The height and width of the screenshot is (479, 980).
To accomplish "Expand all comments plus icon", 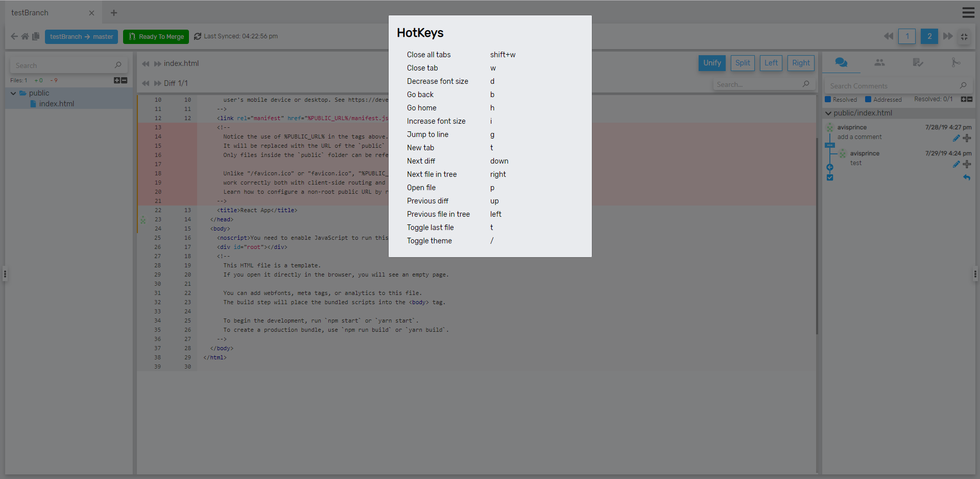I will [964, 99].
